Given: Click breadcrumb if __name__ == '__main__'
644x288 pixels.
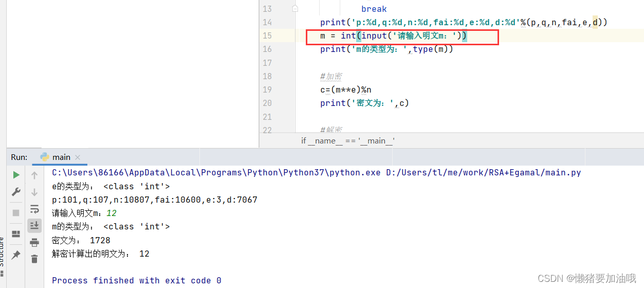Looking at the screenshot, I should pyautogui.click(x=348, y=140).
